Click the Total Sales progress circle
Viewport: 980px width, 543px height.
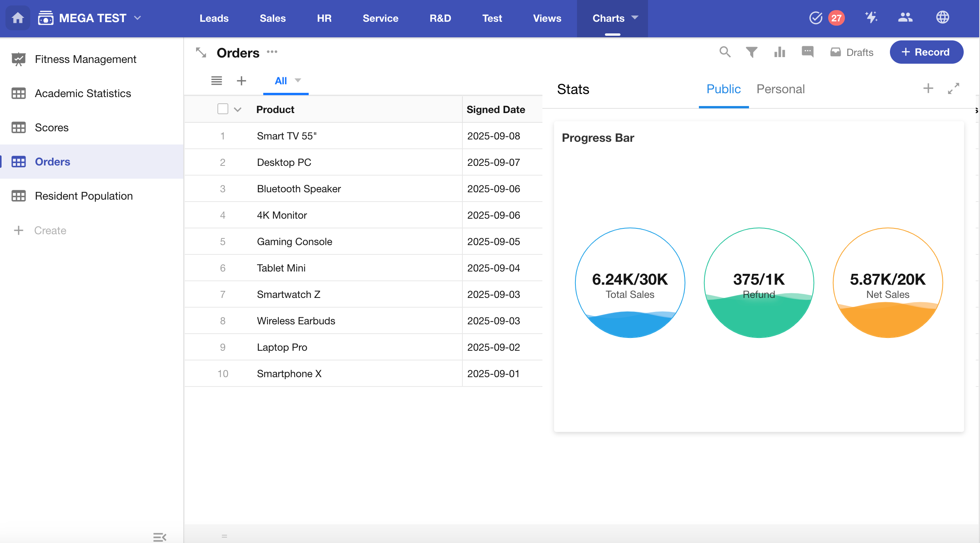coord(630,283)
